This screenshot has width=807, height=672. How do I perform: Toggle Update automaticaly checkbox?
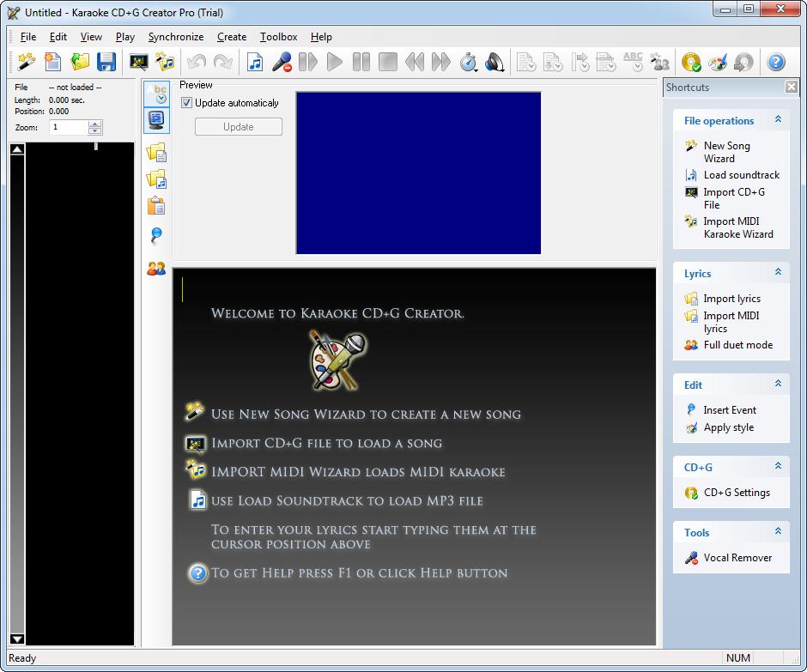coord(186,103)
